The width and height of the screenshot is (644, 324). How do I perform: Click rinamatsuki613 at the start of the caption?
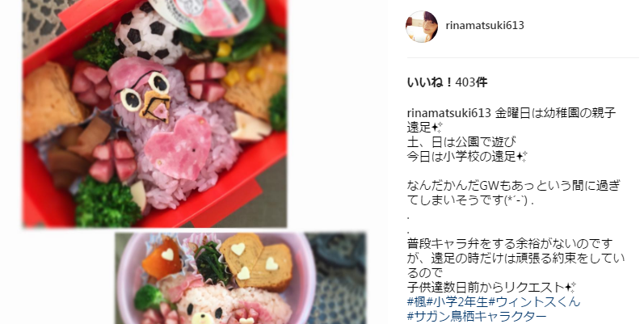[x=449, y=113]
